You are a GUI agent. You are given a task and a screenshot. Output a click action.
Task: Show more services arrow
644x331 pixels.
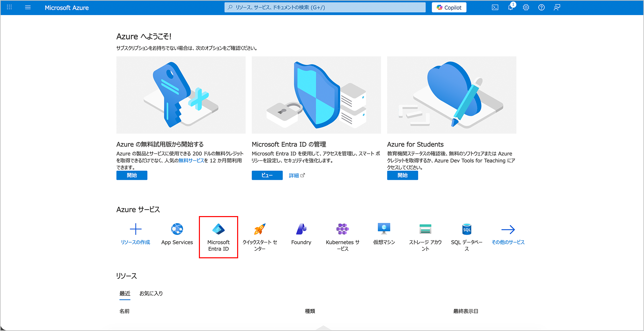508,230
